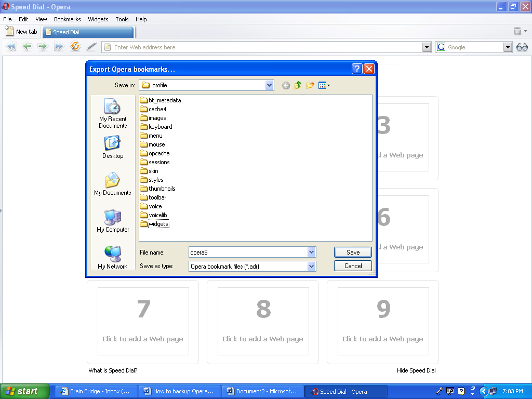
Task: Click the Enter Web address field
Action: (x=267, y=47)
